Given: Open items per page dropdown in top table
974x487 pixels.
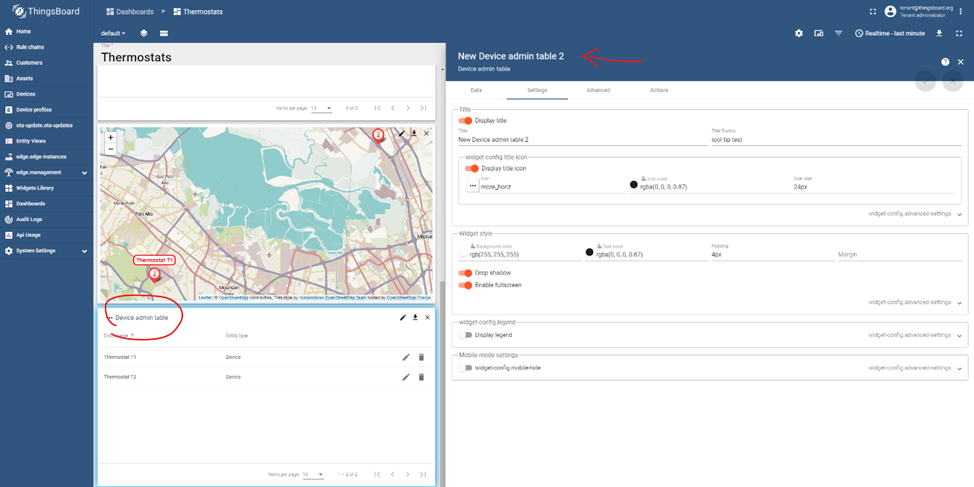Looking at the screenshot, I should pos(322,108).
